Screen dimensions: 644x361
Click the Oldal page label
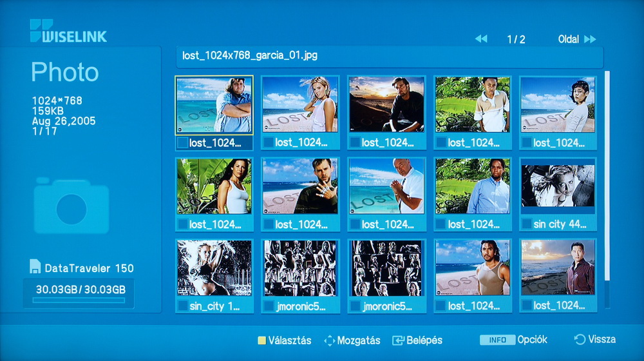click(x=568, y=39)
